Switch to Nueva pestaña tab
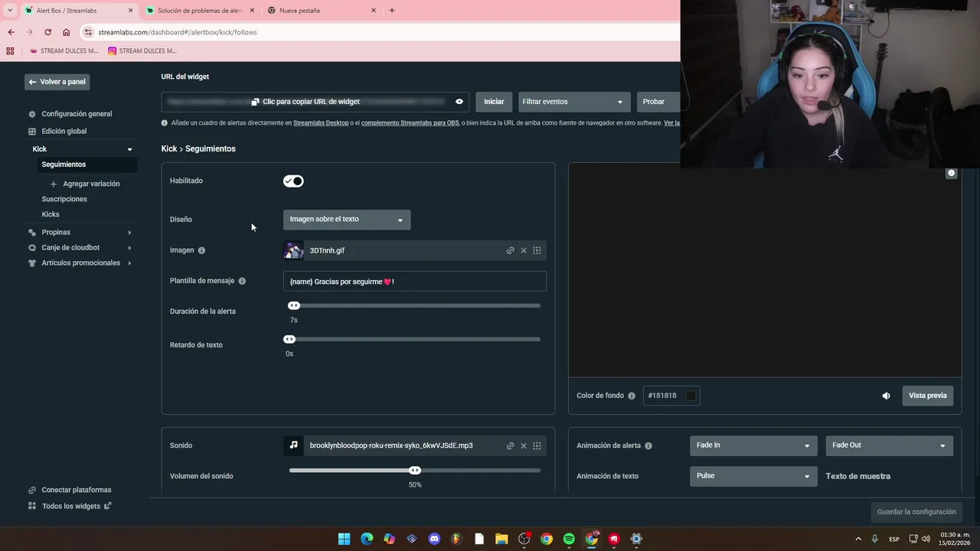This screenshot has width=980, height=551. pyautogui.click(x=322, y=11)
